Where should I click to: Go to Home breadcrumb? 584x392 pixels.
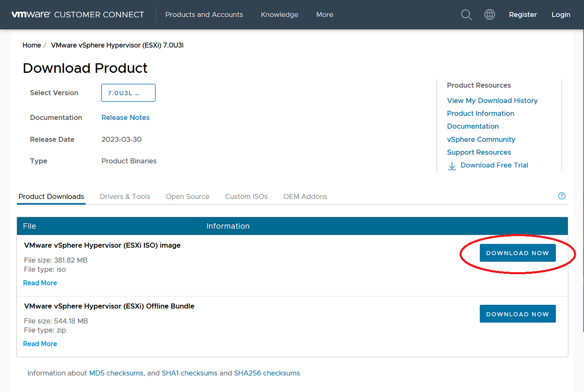click(32, 45)
